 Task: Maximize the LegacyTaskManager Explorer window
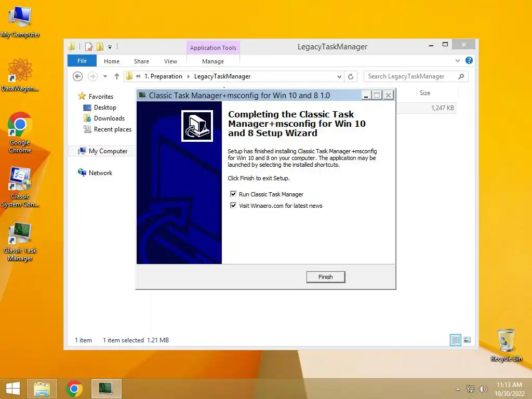pyautogui.click(x=445, y=45)
